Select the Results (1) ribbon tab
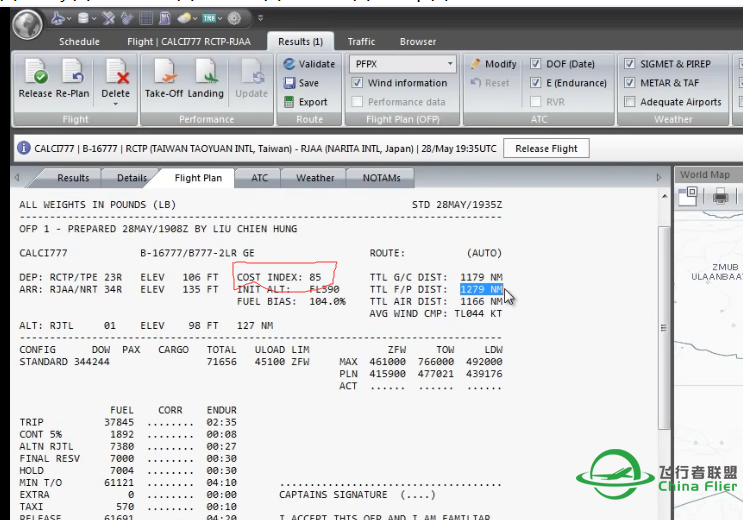743x520 pixels. [x=300, y=42]
